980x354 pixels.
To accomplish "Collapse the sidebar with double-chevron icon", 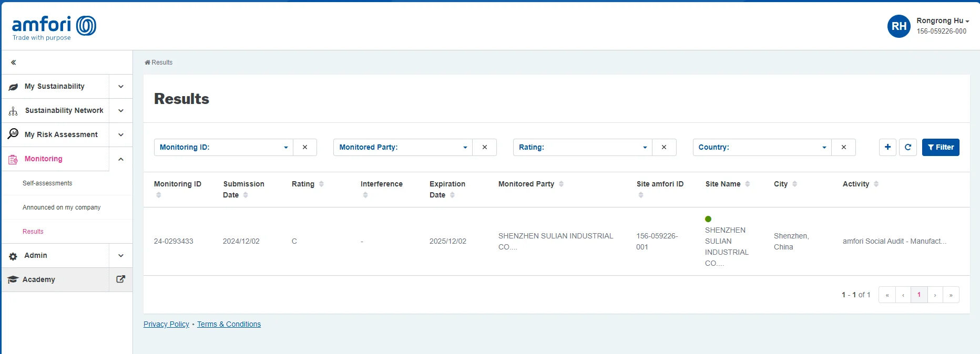I will (x=14, y=63).
